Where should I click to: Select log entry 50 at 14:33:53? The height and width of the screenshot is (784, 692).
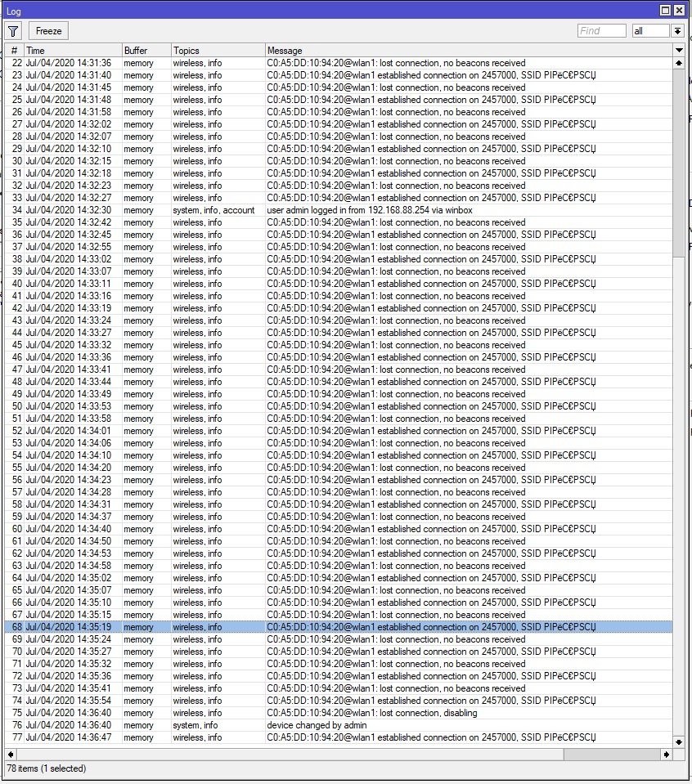(339, 406)
